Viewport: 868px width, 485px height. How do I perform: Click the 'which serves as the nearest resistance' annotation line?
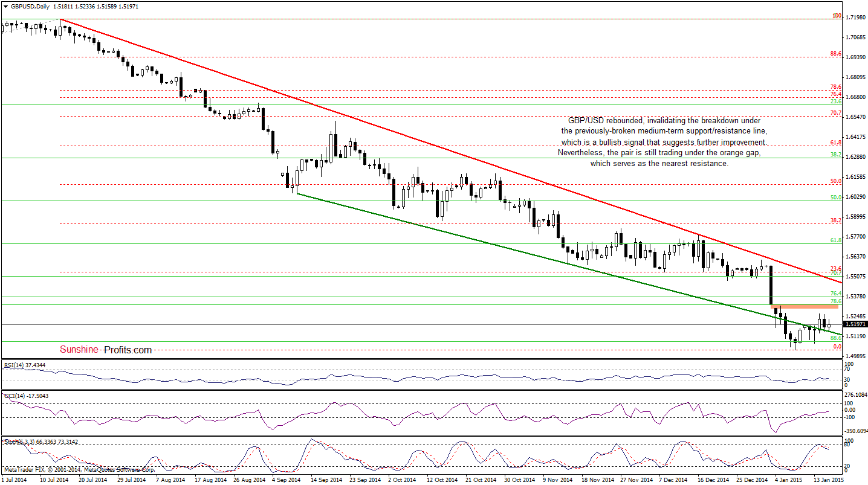tap(659, 164)
